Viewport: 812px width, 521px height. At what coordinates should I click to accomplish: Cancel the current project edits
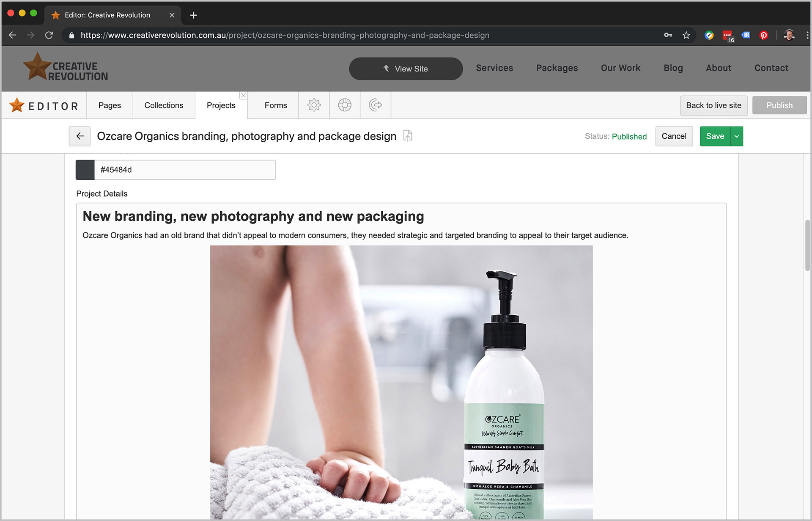coord(674,136)
